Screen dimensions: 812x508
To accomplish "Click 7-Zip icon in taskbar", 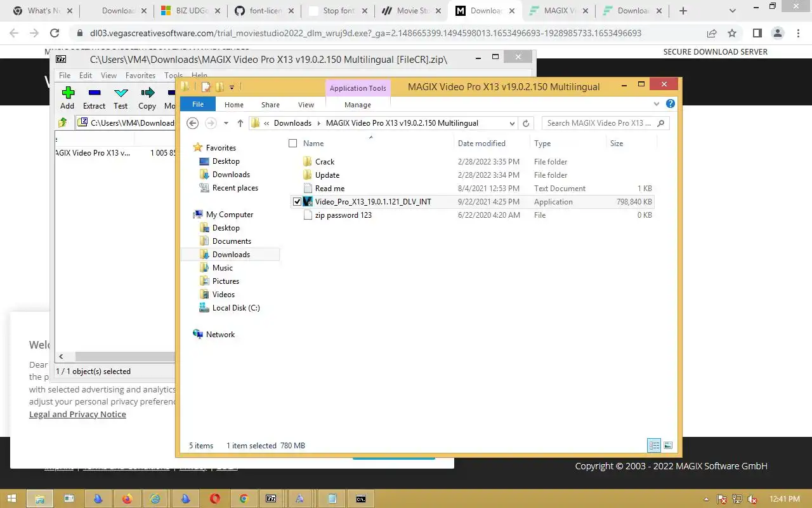I will 271,499.
